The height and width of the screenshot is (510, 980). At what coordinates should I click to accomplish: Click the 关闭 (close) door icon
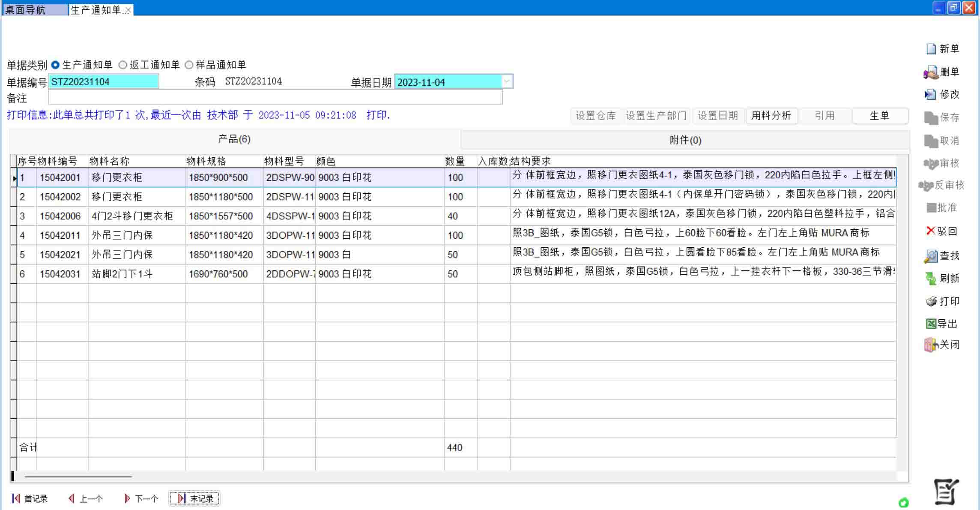pos(931,345)
